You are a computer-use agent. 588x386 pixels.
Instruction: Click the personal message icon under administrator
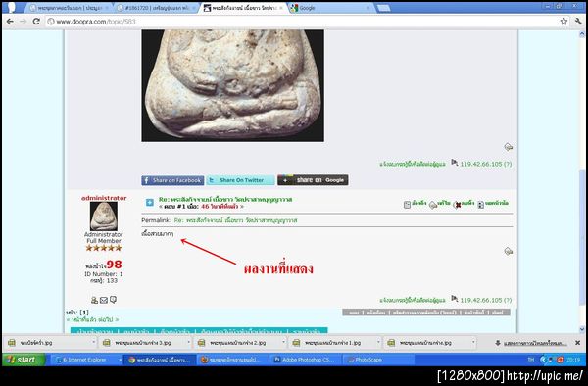click(113, 300)
